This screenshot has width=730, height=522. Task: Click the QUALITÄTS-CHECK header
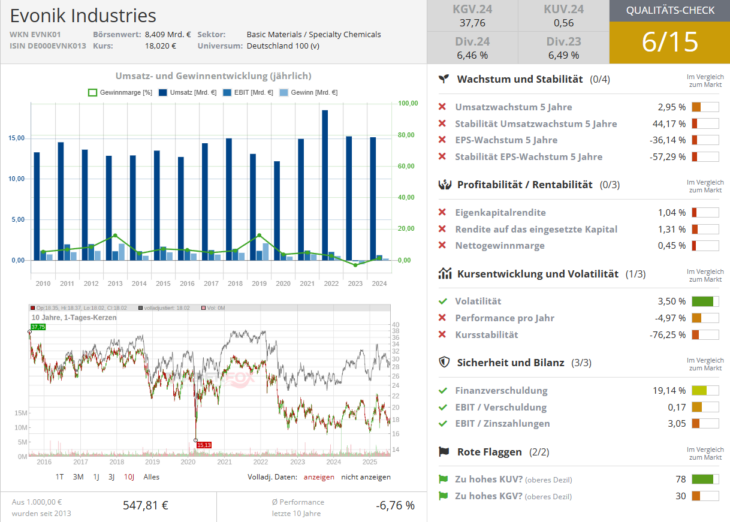(x=670, y=11)
